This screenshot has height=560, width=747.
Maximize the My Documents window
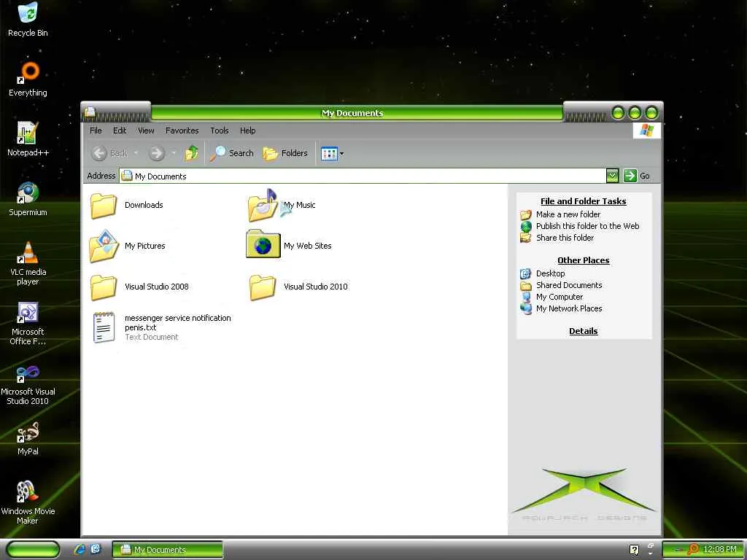[x=635, y=113]
